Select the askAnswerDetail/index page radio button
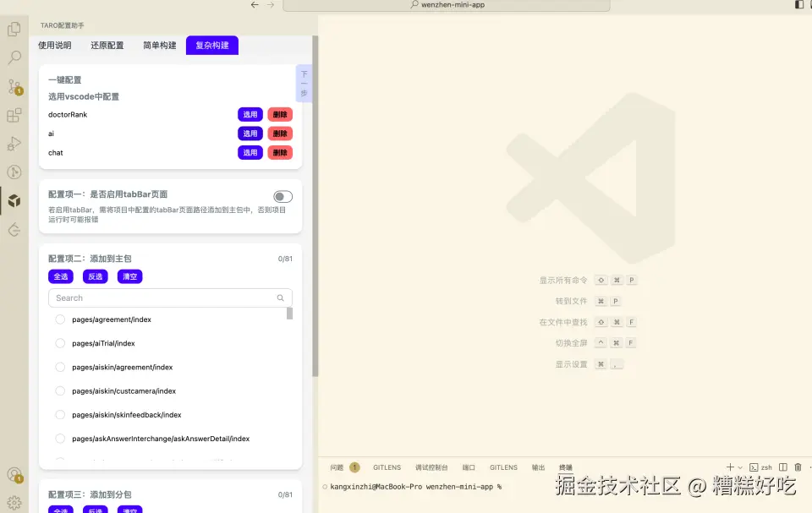Viewport: 812px width, 513px height. point(60,439)
